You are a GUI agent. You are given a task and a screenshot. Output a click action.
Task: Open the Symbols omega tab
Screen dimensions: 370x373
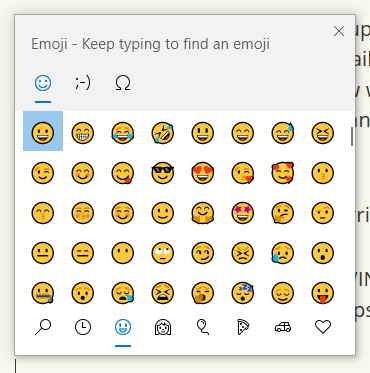[x=123, y=83]
